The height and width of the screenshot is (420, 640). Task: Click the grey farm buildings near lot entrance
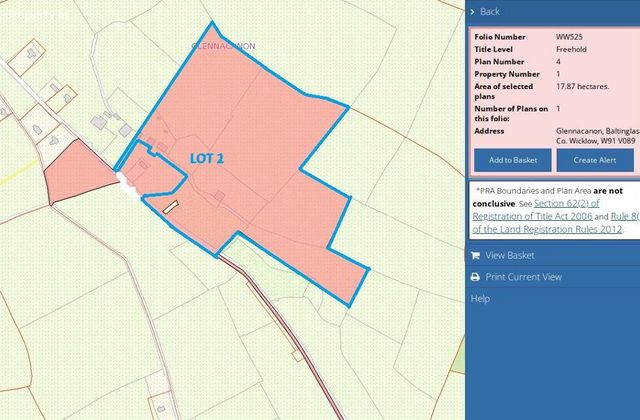111,123
